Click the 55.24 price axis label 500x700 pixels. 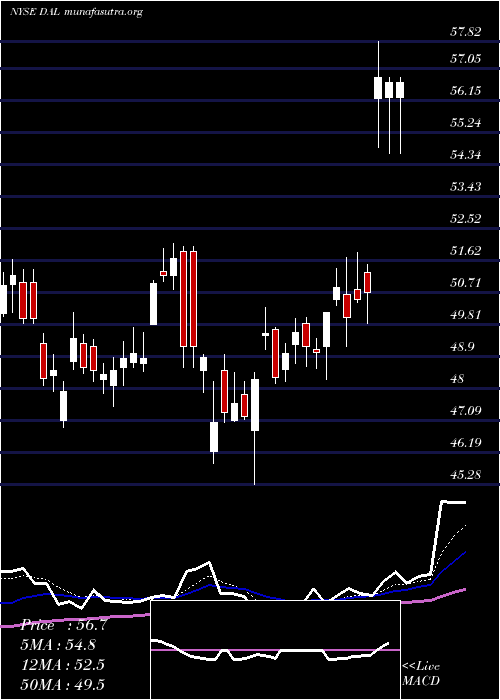(466, 123)
